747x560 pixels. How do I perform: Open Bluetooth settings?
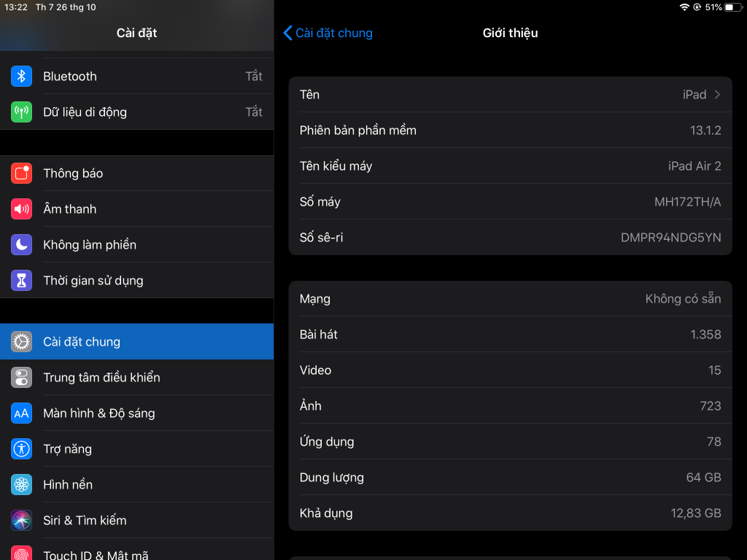click(136, 76)
